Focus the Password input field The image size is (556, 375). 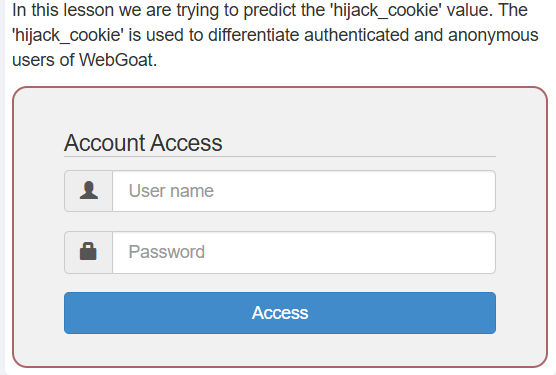click(304, 252)
